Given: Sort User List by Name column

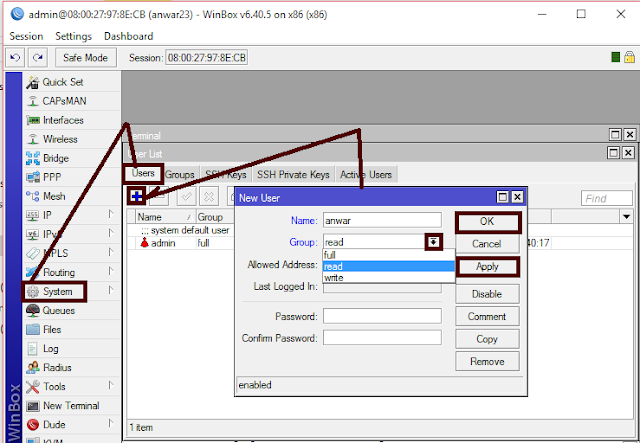Looking at the screenshot, I should click(165, 217).
